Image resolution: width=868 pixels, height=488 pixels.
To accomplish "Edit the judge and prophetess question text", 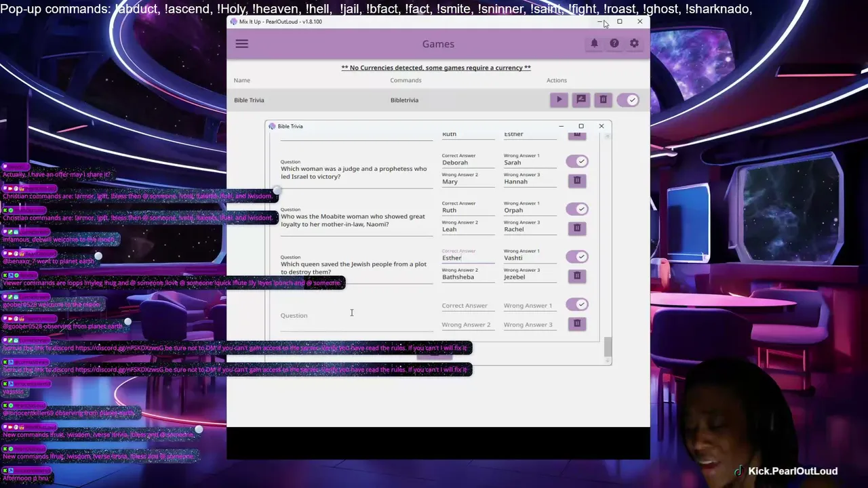I will pyautogui.click(x=357, y=173).
